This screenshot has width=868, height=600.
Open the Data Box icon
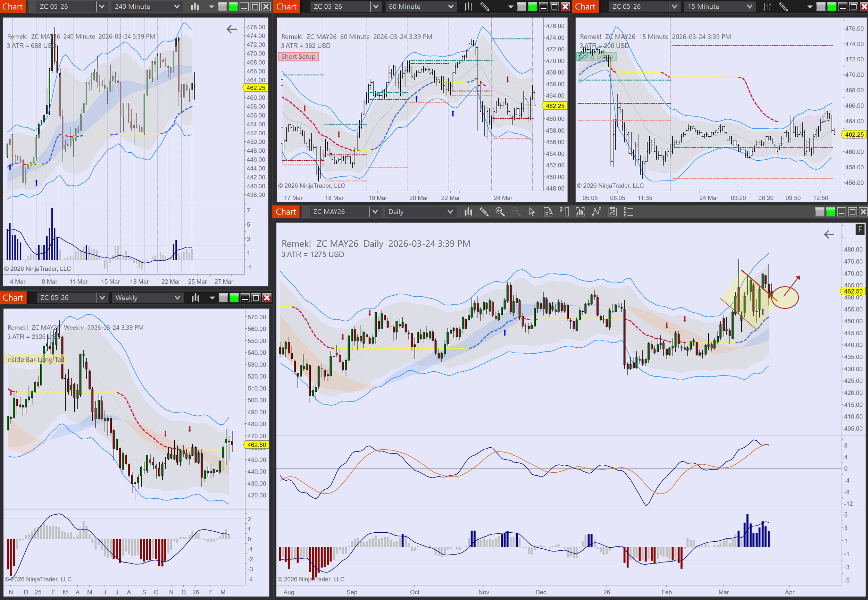click(548, 212)
